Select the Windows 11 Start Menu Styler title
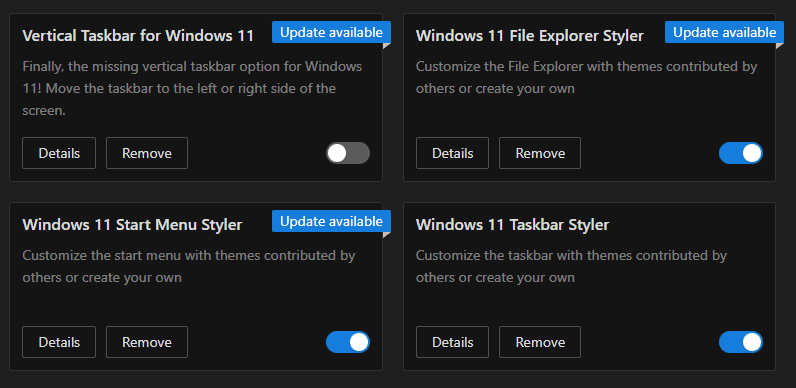Image resolution: width=796 pixels, height=388 pixels. tap(132, 225)
